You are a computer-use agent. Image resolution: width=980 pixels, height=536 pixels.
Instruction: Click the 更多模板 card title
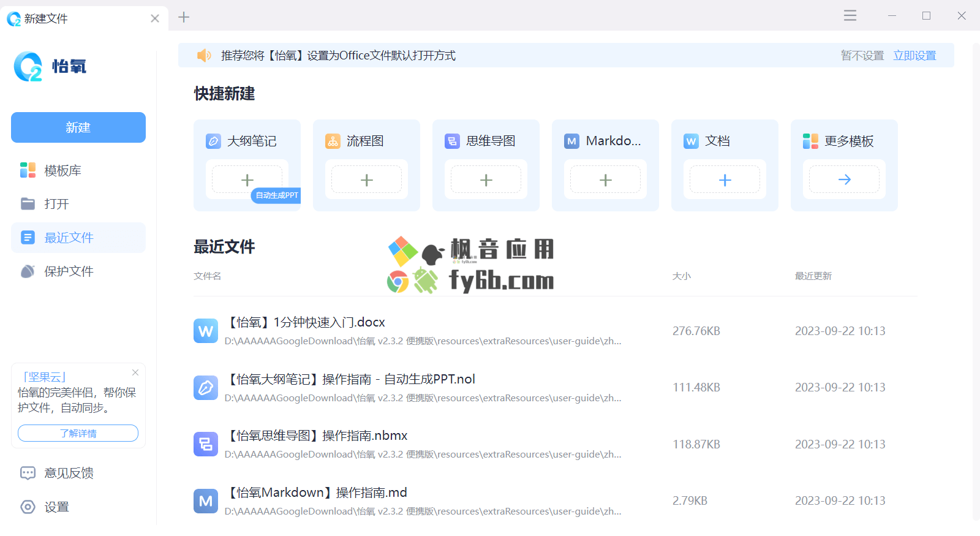tap(849, 142)
